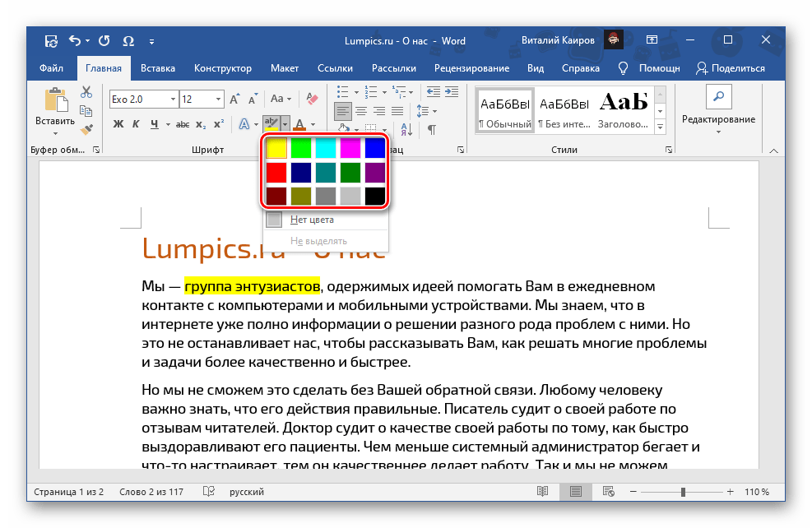Click the line spacing icon
This screenshot has width=812, height=528.
tap(423, 111)
